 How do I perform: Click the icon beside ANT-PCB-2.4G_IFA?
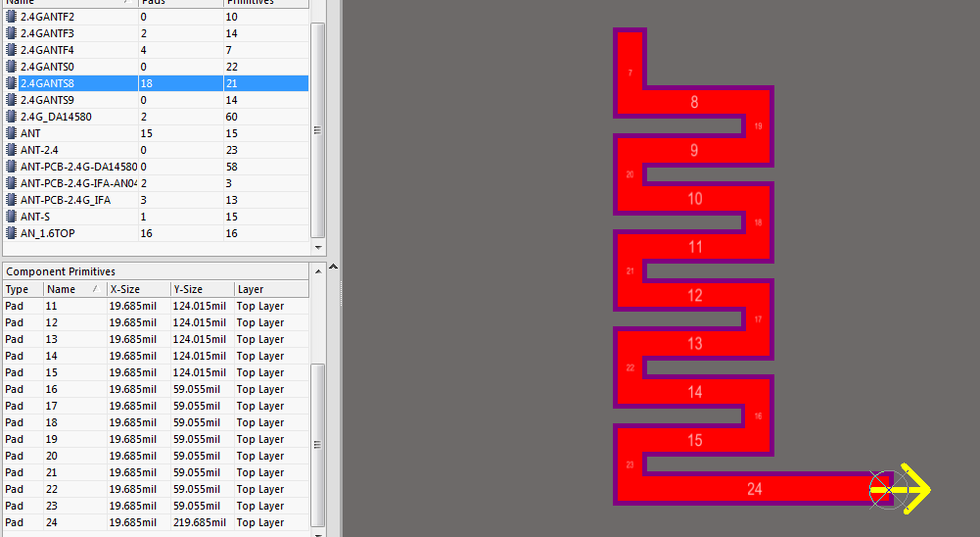[x=11, y=200]
